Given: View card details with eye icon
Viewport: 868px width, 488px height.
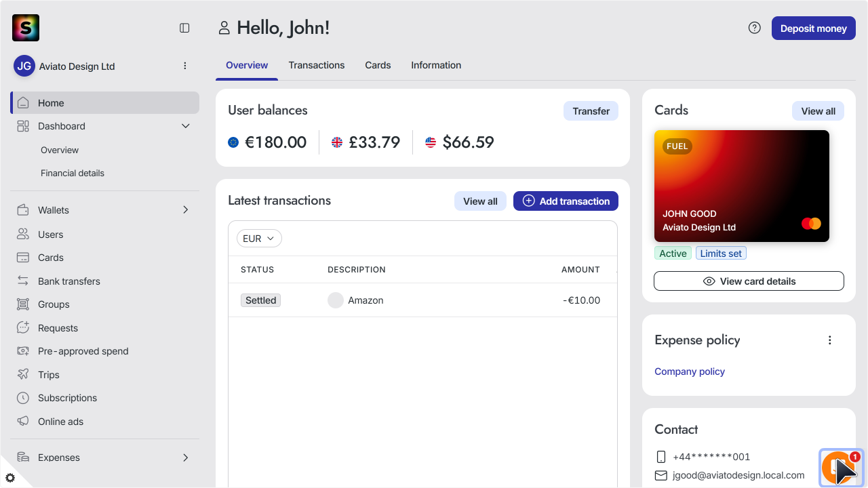Looking at the screenshot, I should tap(749, 281).
